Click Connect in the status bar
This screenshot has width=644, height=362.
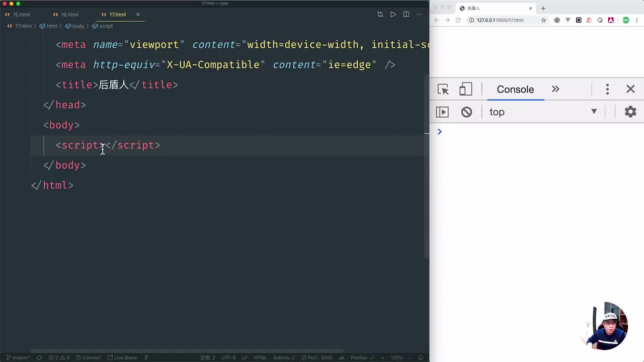(x=88, y=358)
